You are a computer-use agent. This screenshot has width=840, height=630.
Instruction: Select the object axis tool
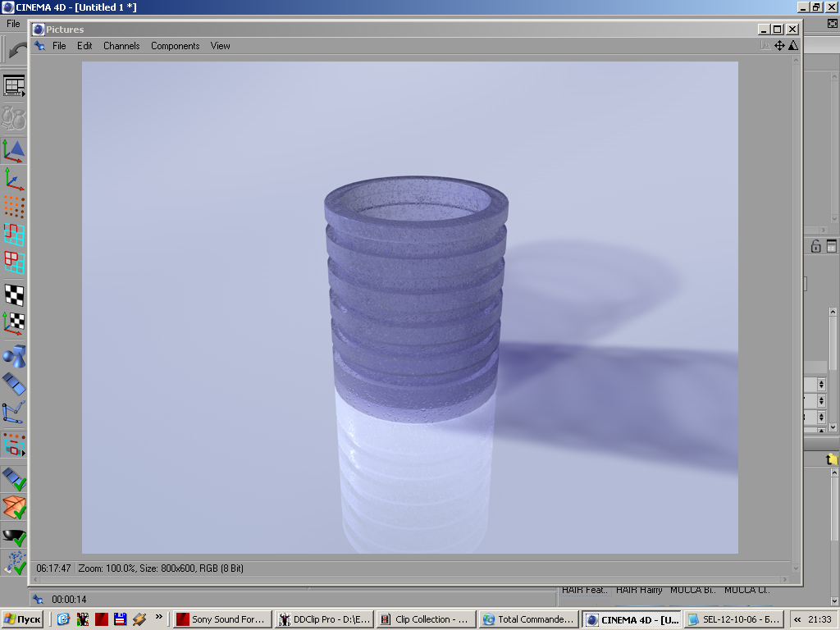14,178
